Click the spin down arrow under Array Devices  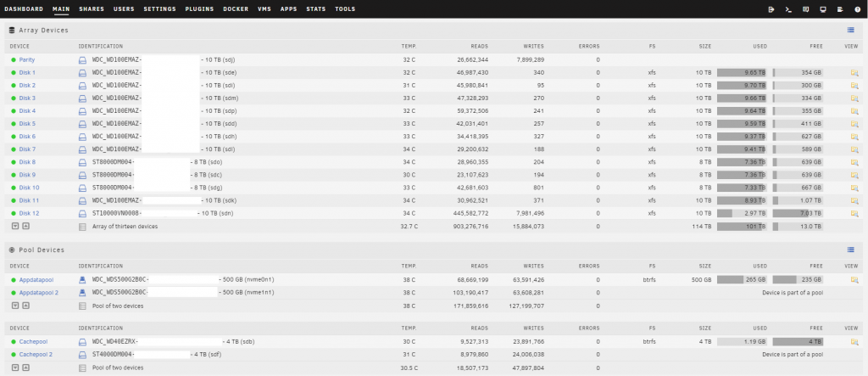pyautogui.click(x=15, y=226)
